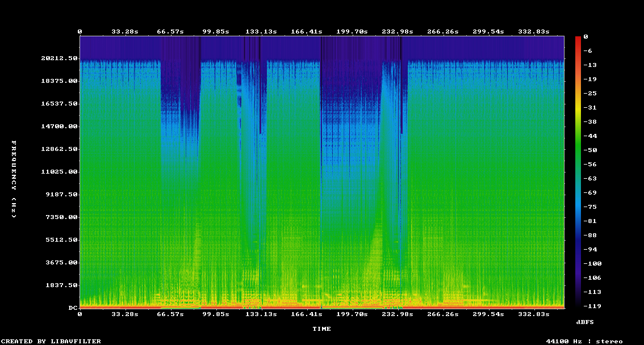This screenshot has width=644, height=345.
Task: Click the -44 value on the dBFS scale
Action: [x=589, y=136]
